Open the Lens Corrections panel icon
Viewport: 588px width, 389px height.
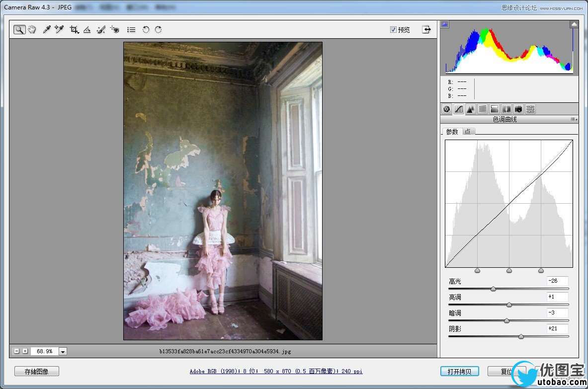tap(506, 109)
